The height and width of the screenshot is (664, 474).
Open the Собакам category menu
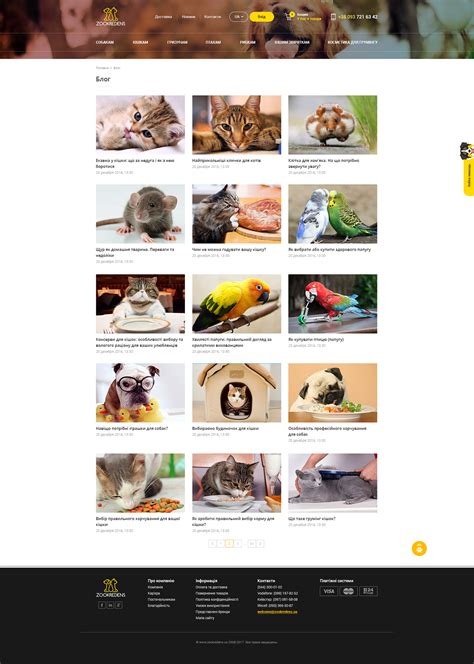point(105,42)
